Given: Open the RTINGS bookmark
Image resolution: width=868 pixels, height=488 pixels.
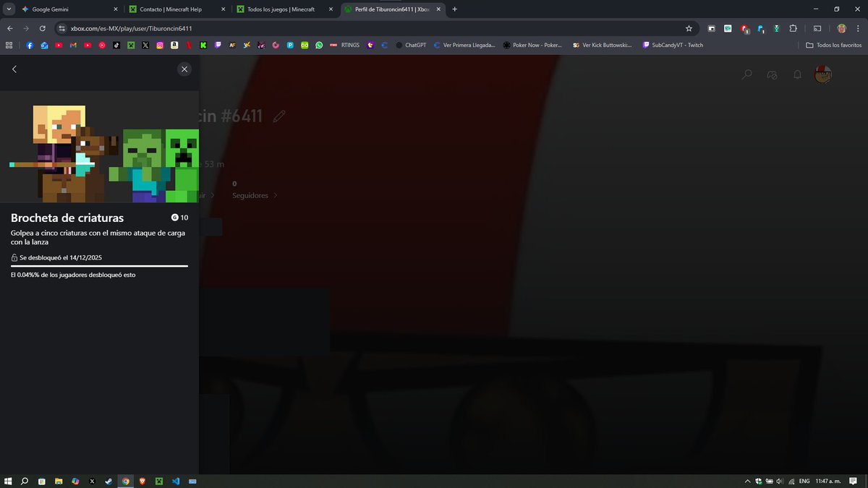Looking at the screenshot, I should point(344,45).
